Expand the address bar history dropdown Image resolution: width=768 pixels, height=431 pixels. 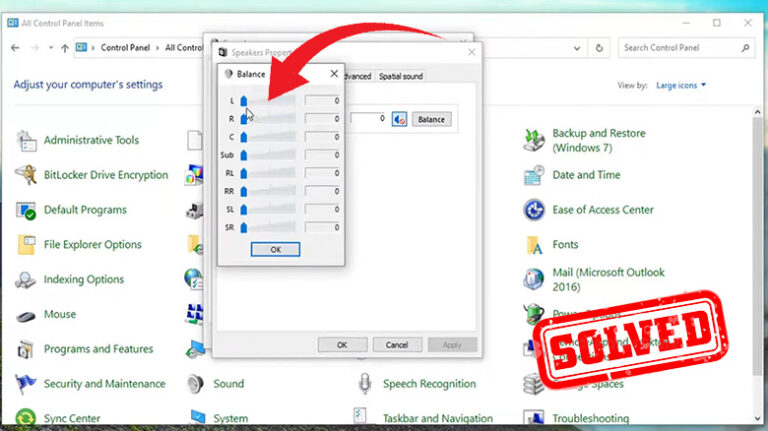pos(577,47)
